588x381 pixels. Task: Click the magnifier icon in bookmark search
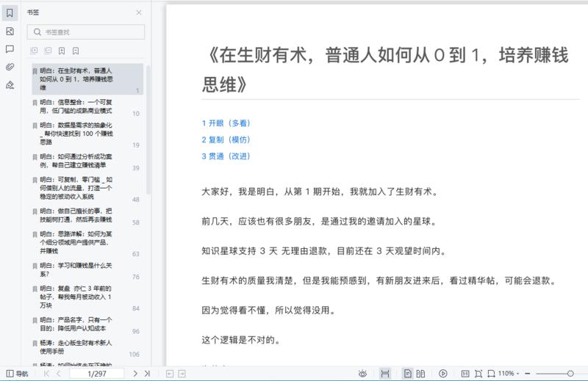[37, 32]
